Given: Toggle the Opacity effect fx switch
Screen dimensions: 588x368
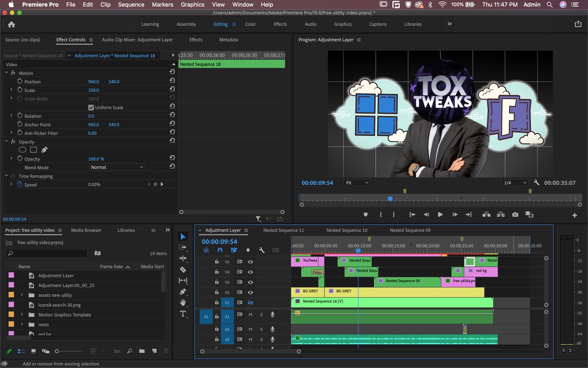Looking at the screenshot, I should pyautogui.click(x=13, y=142).
